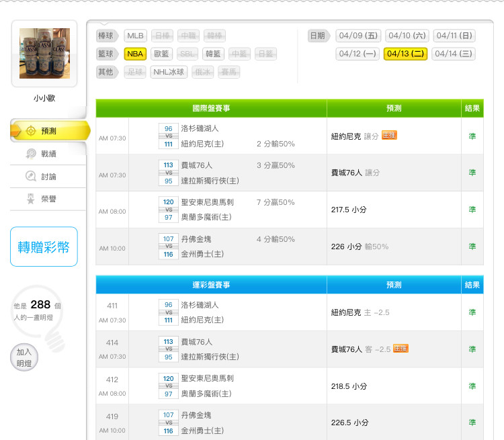504x440 pixels.
Task: Select the 歐籃 league filter
Action: point(161,54)
